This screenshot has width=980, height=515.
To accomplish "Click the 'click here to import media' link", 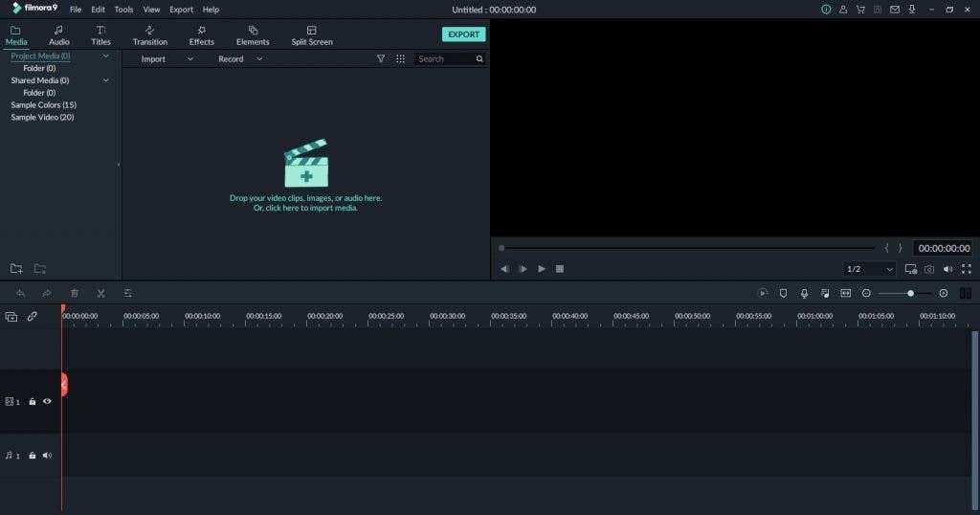I will [x=305, y=208].
